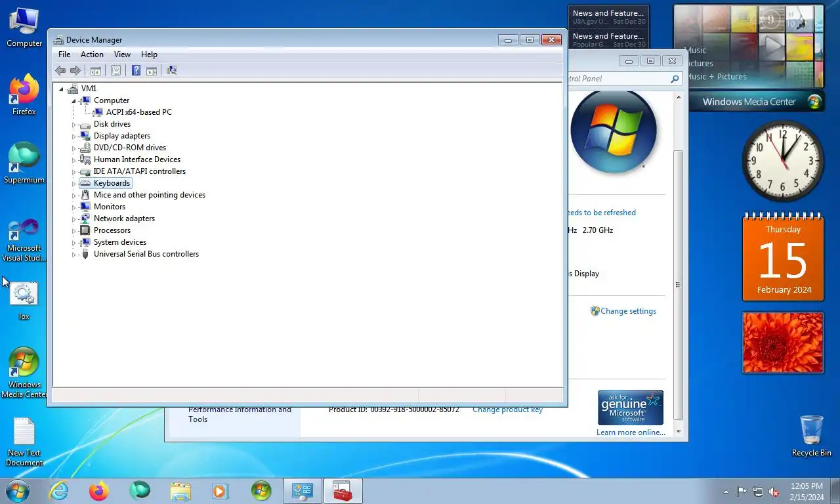Expand the Display adapters category
840x504 pixels.
click(73, 136)
